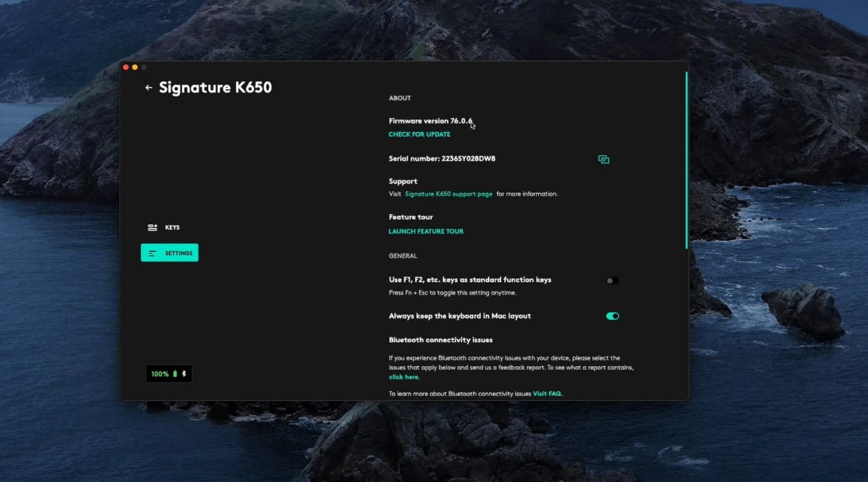The width and height of the screenshot is (868, 482).
Task: Enable standard function keys toggle
Action: point(612,281)
